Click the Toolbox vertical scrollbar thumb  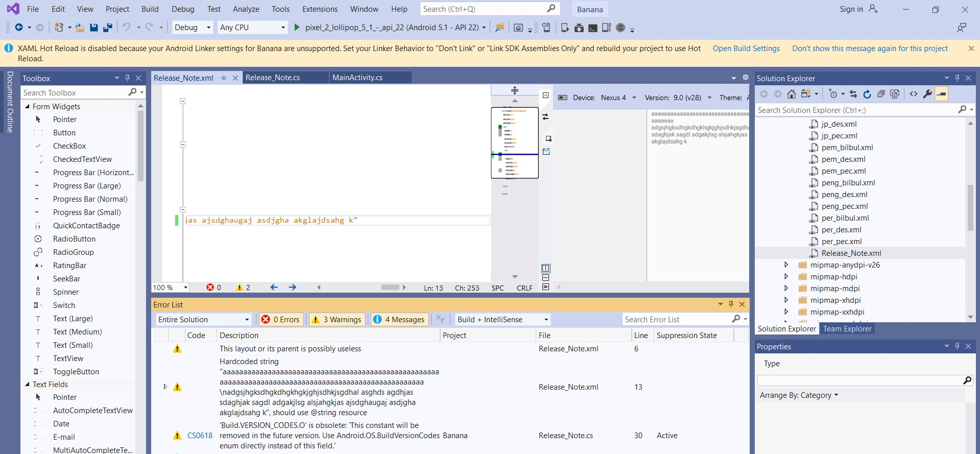pos(140,146)
